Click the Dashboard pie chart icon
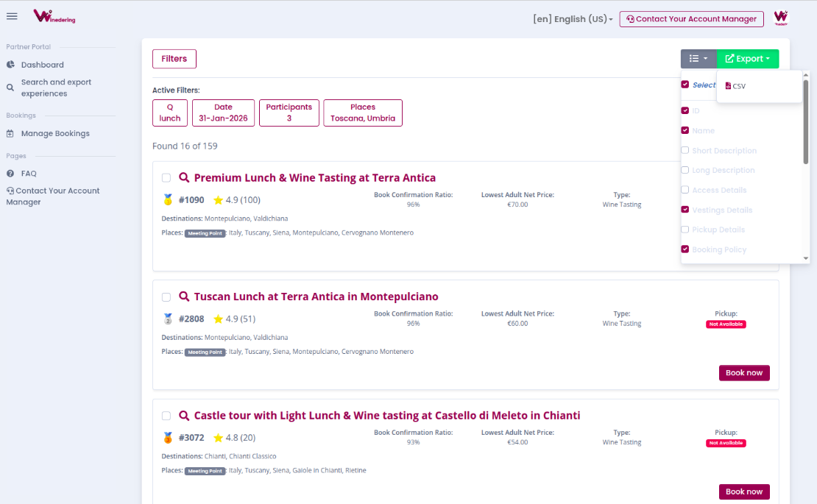817x504 pixels. [10, 65]
